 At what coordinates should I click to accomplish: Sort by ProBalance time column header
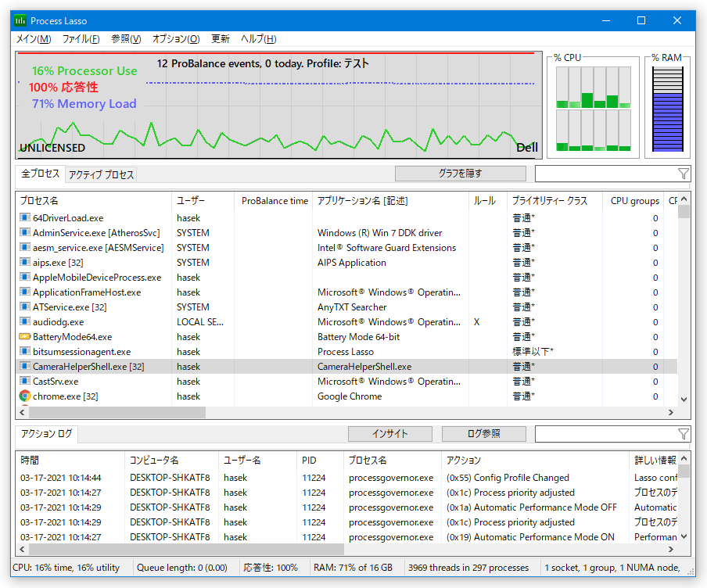(274, 201)
